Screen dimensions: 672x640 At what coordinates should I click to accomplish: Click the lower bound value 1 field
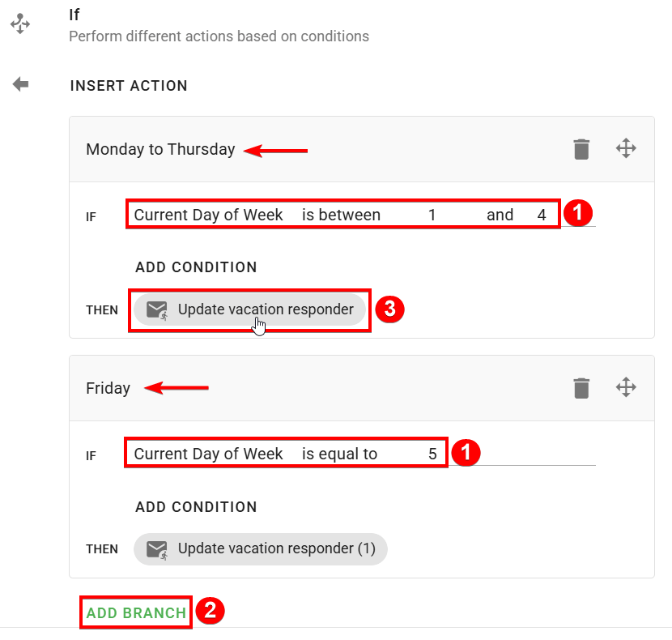pos(432,215)
